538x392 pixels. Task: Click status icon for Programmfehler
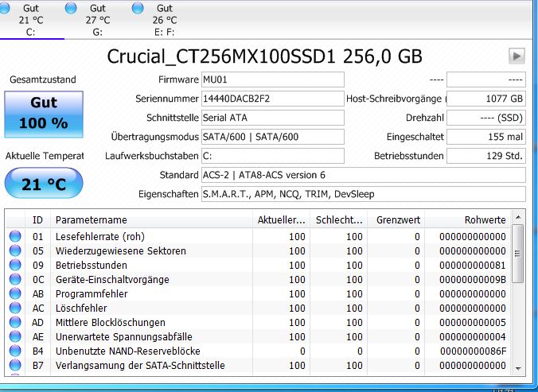[x=15, y=293]
